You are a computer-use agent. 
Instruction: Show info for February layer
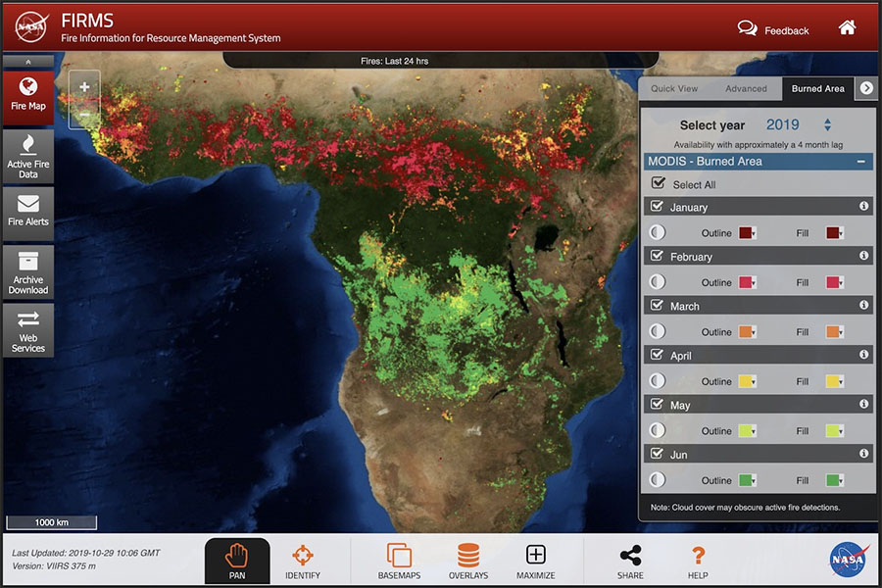point(864,256)
